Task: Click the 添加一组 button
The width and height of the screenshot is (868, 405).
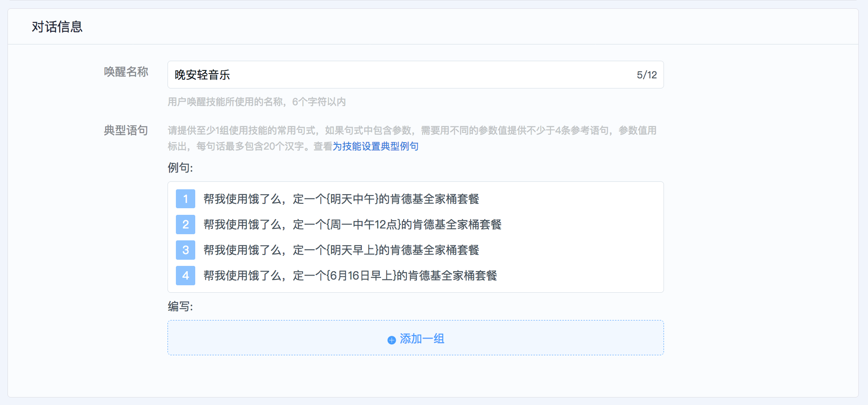Action: point(415,338)
